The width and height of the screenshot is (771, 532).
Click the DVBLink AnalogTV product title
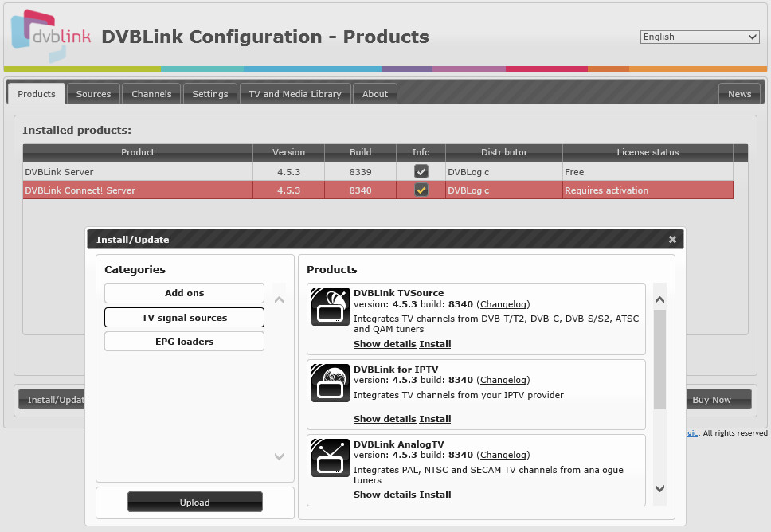coord(399,444)
